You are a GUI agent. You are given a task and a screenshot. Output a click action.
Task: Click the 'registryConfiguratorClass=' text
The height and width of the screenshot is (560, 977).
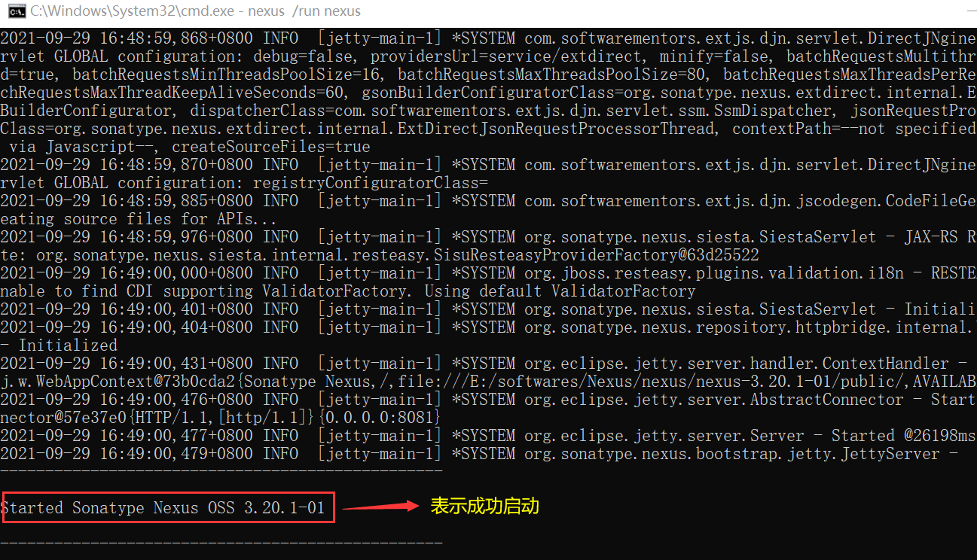(x=371, y=183)
